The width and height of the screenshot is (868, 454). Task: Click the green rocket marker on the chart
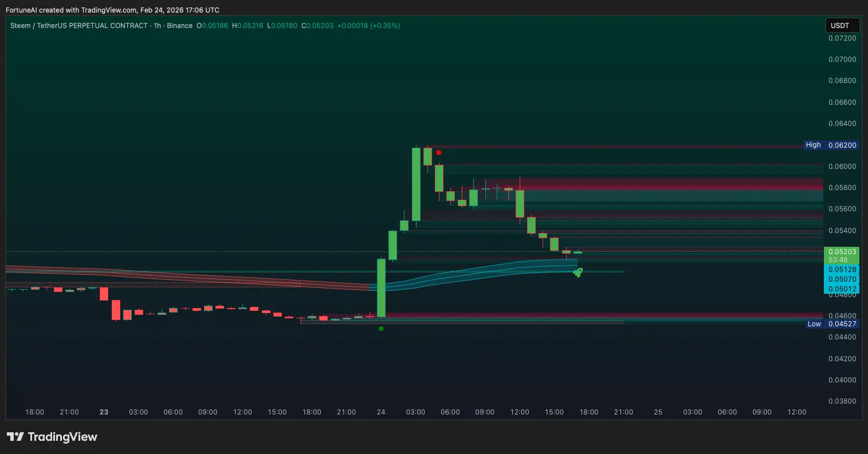point(578,273)
